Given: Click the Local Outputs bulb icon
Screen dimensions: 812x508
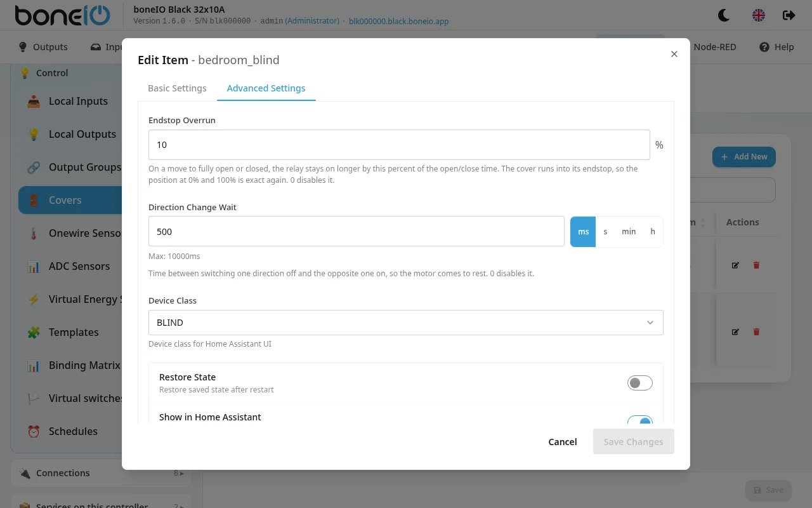Looking at the screenshot, I should click(x=34, y=134).
